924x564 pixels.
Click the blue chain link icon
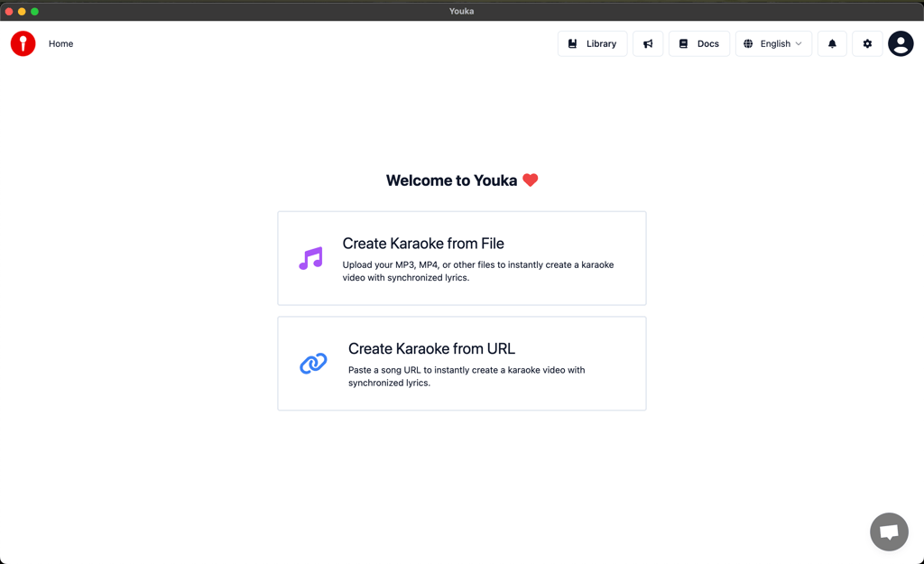click(x=313, y=364)
